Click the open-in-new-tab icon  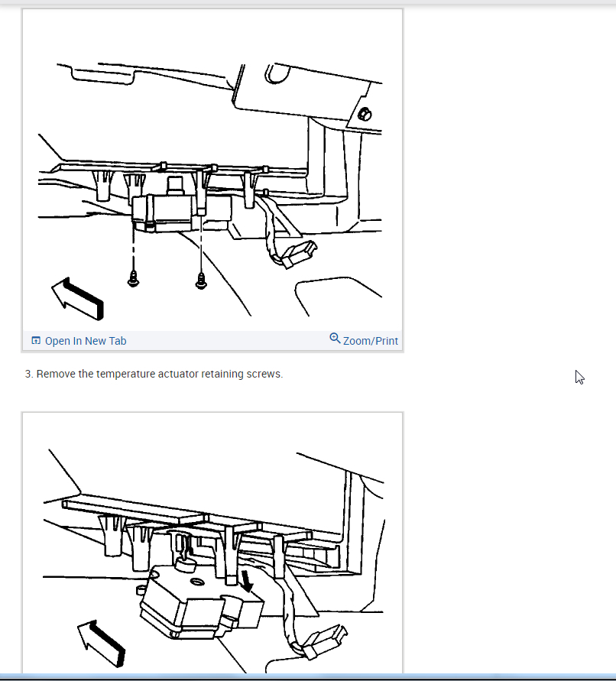(x=36, y=341)
